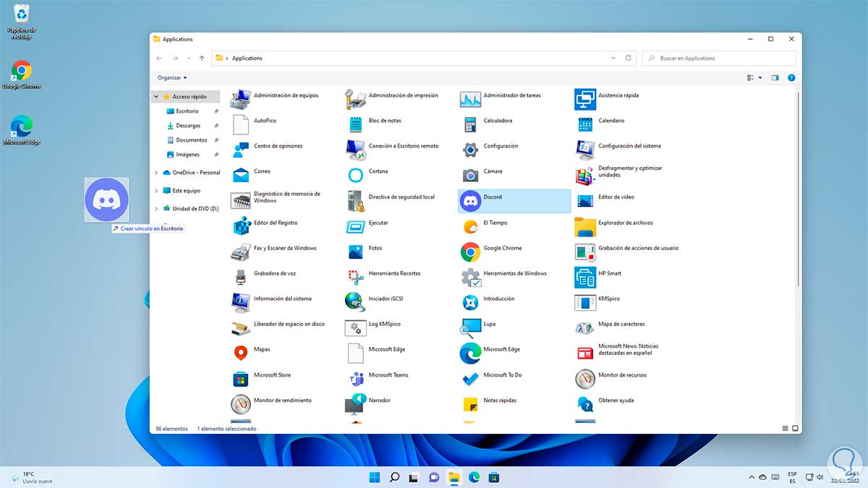868x488 pixels.
Task: Select the Mapas application icon
Action: pyautogui.click(x=241, y=353)
